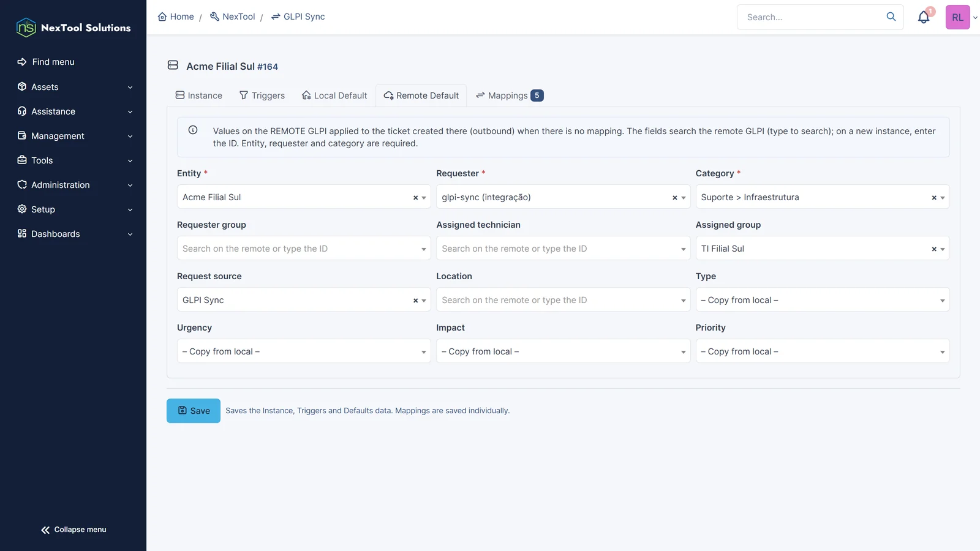The height and width of the screenshot is (551, 980).
Task: Open the Entity dropdown showing Acme Filial Sul
Action: [x=304, y=197]
